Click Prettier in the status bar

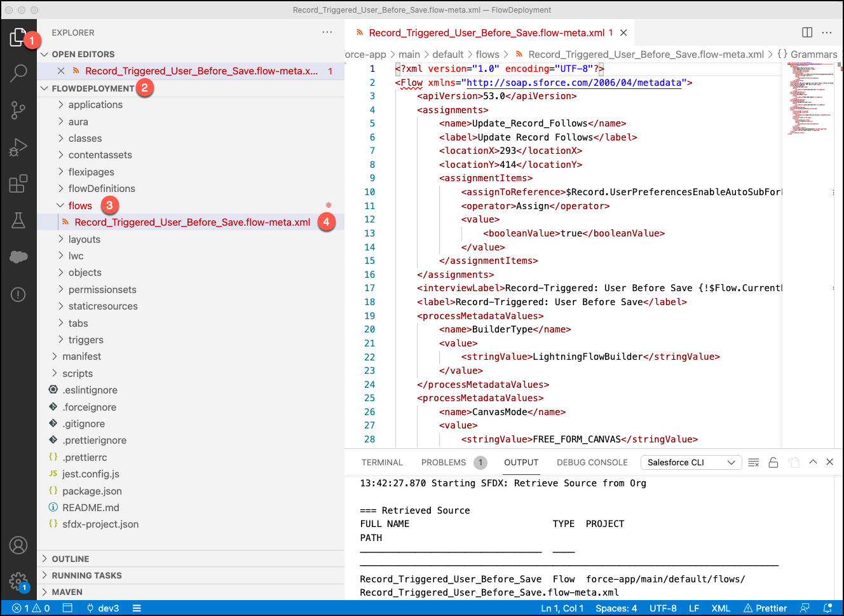(765, 608)
